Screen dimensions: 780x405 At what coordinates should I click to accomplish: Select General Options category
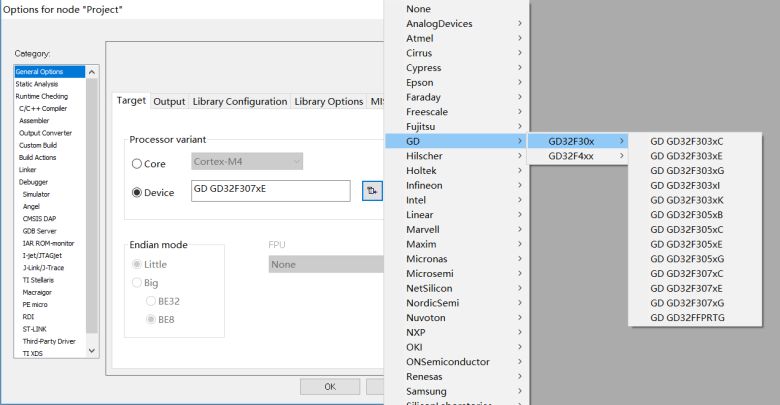pyautogui.click(x=49, y=72)
